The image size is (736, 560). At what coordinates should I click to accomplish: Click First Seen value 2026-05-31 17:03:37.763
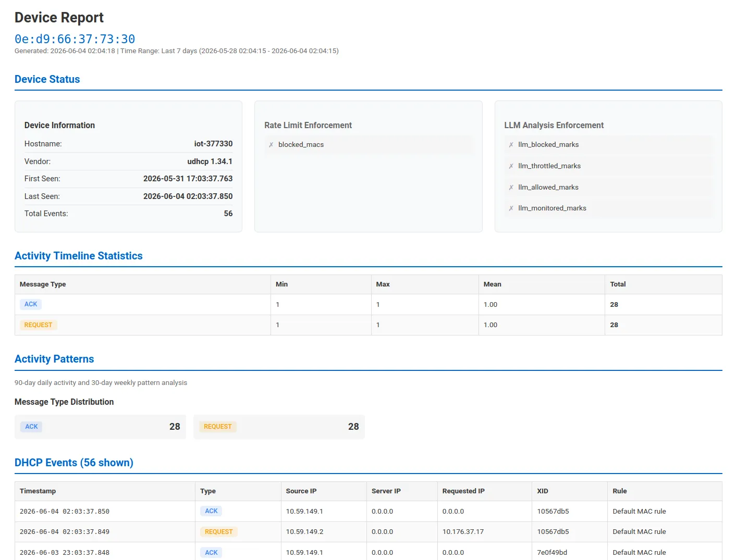pyautogui.click(x=188, y=179)
